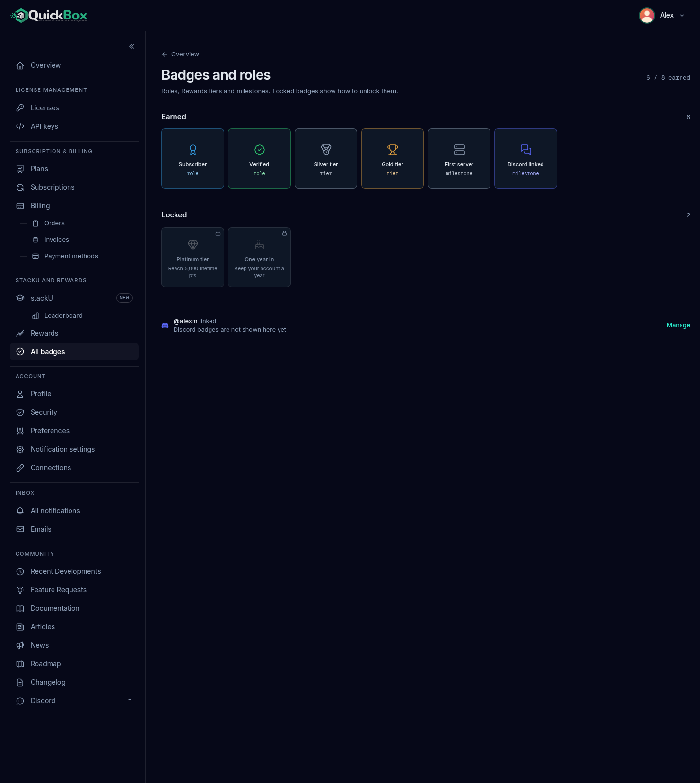The height and width of the screenshot is (783, 700).
Task: Open the Alex account dropdown
Action: (662, 16)
